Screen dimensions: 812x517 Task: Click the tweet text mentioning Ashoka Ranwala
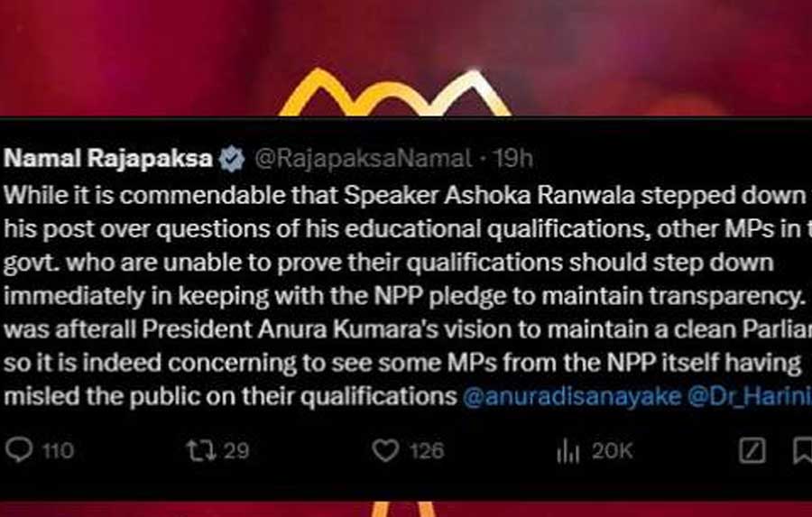click(405, 195)
